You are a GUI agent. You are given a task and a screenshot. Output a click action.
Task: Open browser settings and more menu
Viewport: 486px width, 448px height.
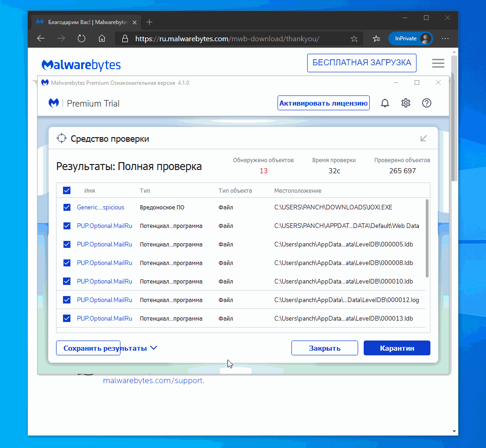[445, 38]
